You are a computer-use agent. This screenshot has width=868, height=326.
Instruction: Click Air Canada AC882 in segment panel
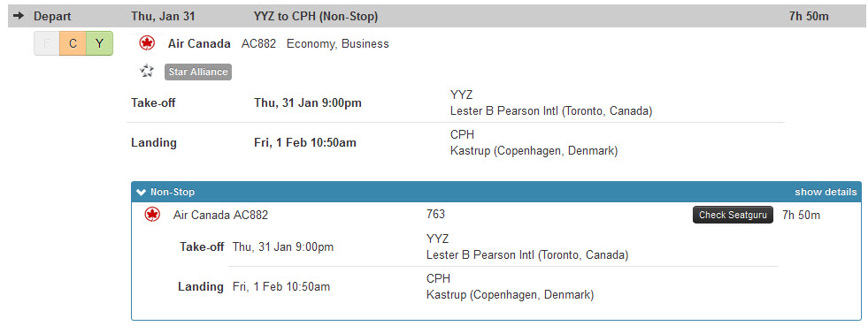click(x=220, y=215)
